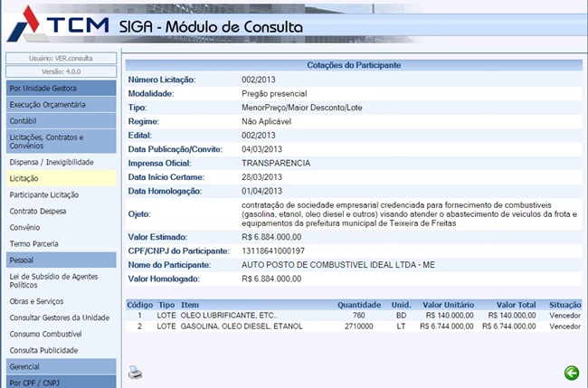Viewport: 588px width, 388px height.
Task: Click Imprensa Oficial value TRANSPARENCIA
Action: point(276,163)
